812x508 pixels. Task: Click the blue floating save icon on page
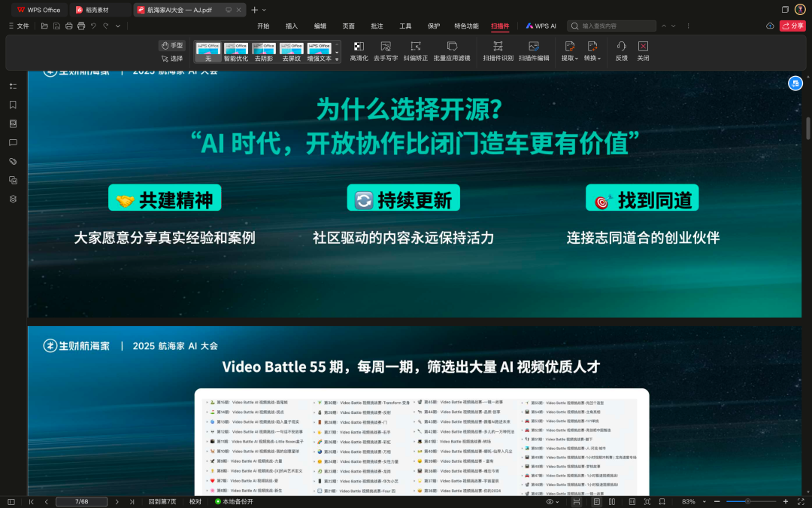795,83
